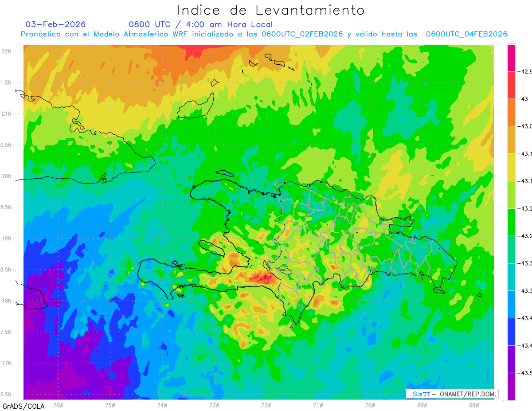Image resolution: width=532 pixels, height=411 pixels.
Task: Click the '75W' longitude label
Action: tap(110, 405)
